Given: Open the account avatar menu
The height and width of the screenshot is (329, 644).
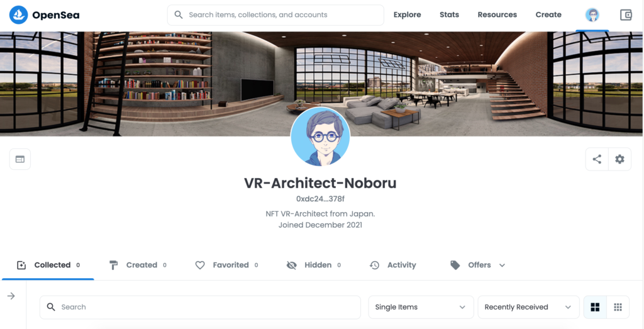Looking at the screenshot, I should (592, 15).
